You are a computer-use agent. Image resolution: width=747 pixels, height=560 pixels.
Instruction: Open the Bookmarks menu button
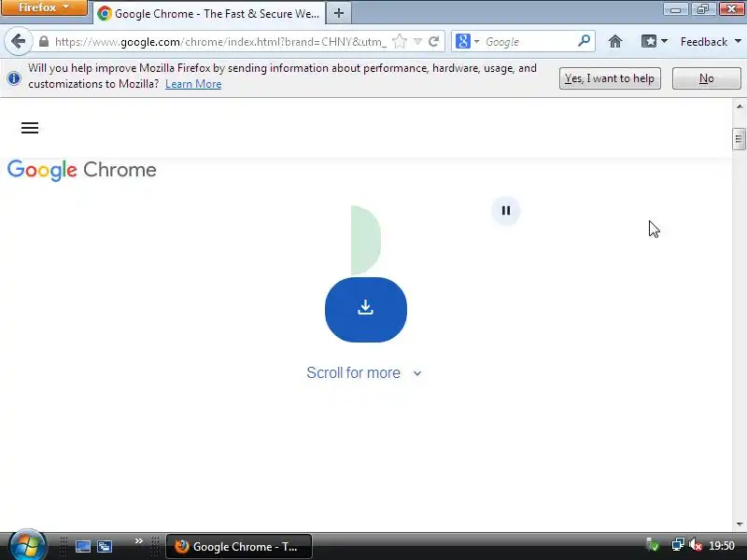coord(655,42)
